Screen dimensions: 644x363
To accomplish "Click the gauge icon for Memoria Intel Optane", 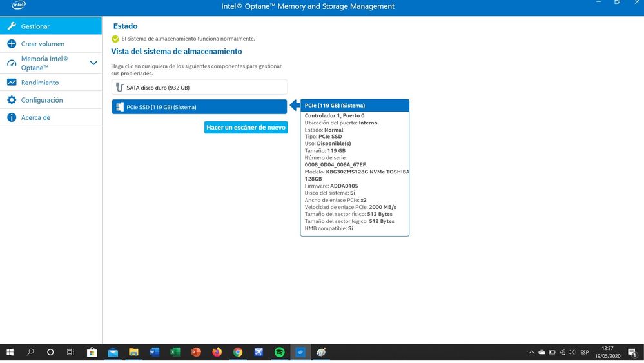I will 12,63.
